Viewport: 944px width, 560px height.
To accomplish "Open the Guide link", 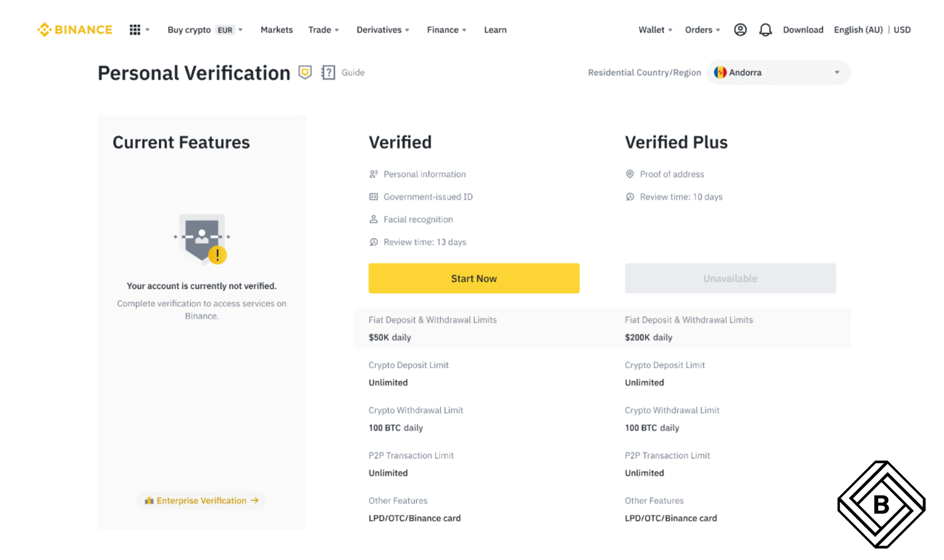I will coord(353,72).
